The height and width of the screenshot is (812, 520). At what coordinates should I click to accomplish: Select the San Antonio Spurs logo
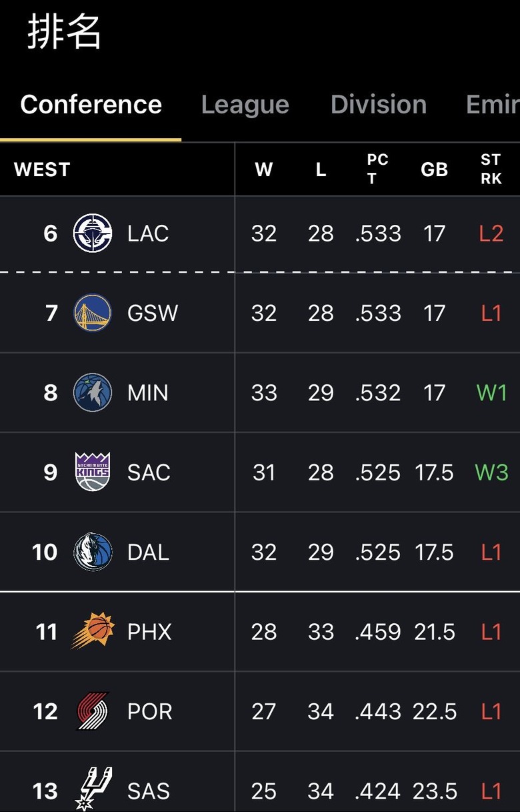tap(92, 789)
